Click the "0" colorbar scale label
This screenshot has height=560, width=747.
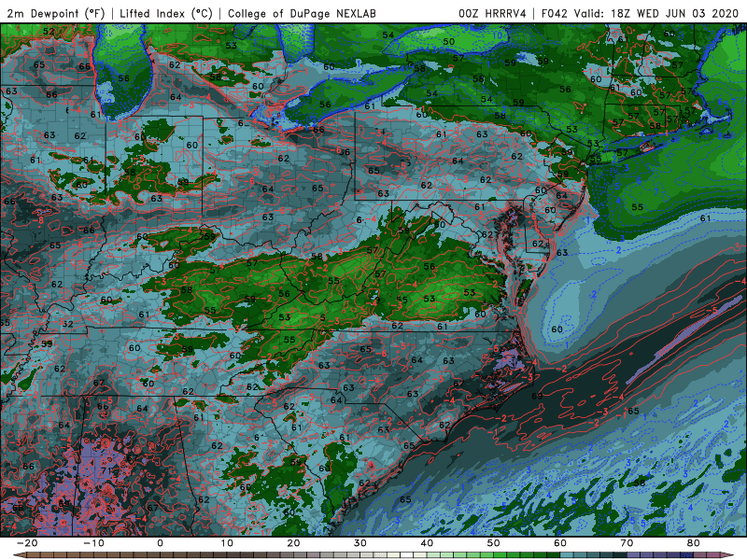160,543
